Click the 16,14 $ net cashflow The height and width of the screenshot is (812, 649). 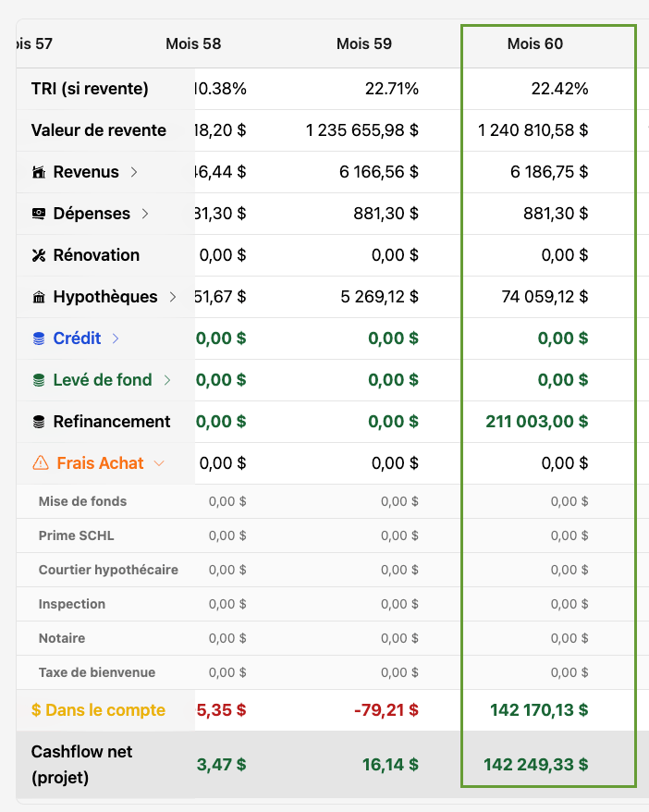pyautogui.click(x=390, y=764)
